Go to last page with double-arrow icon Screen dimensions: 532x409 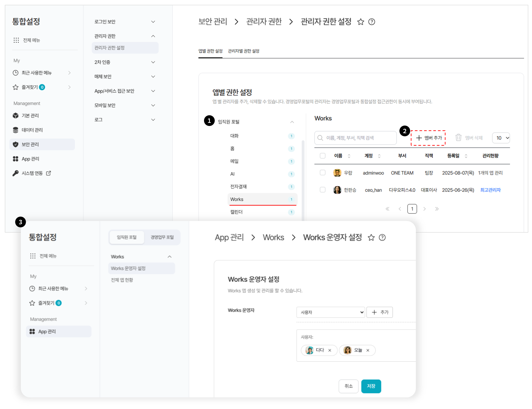click(x=437, y=209)
